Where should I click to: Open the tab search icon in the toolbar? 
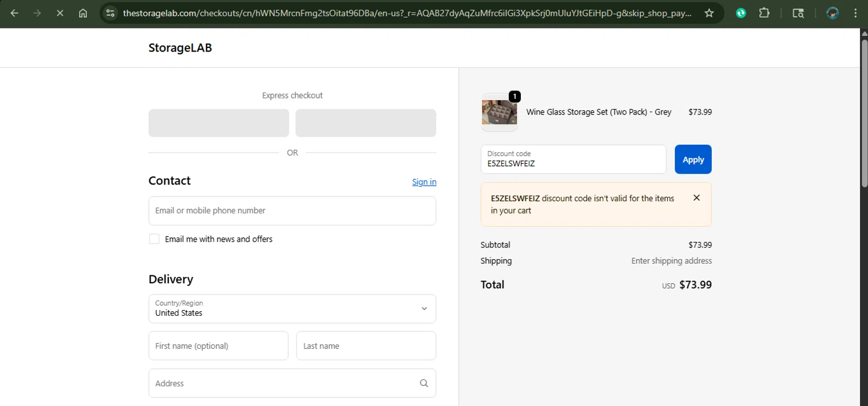click(x=798, y=13)
